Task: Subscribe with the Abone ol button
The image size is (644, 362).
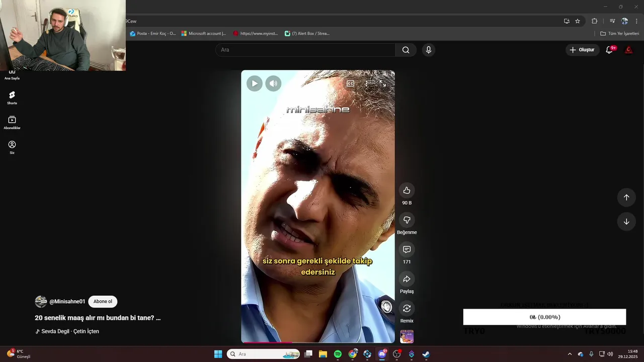Action: point(103,302)
